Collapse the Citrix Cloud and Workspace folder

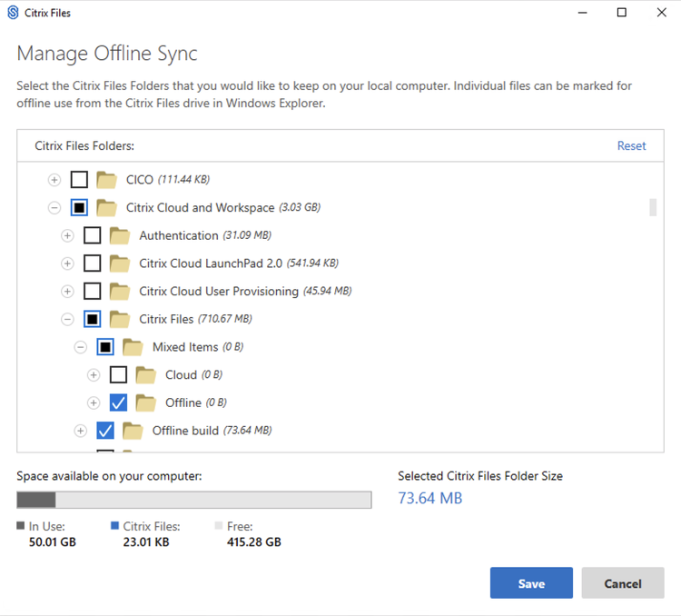tap(54, 208)
